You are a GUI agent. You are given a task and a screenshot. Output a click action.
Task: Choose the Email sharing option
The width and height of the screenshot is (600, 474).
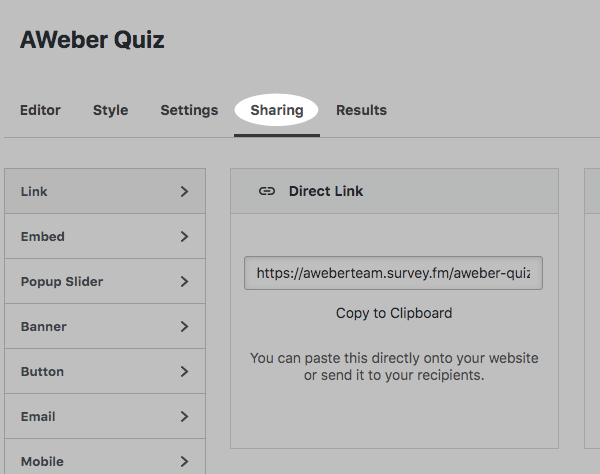click(x=38, y=417)
